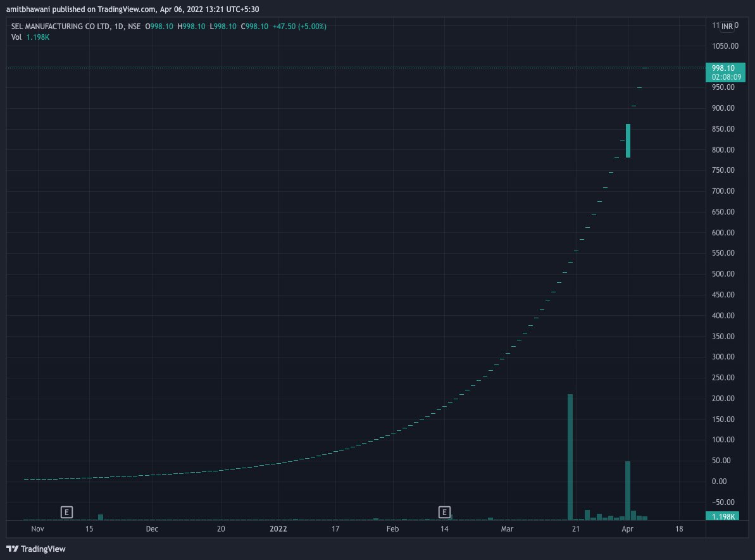755x560 pixels.
Task: Click the tallest volume bar near March 21
Action: [570, 457]
